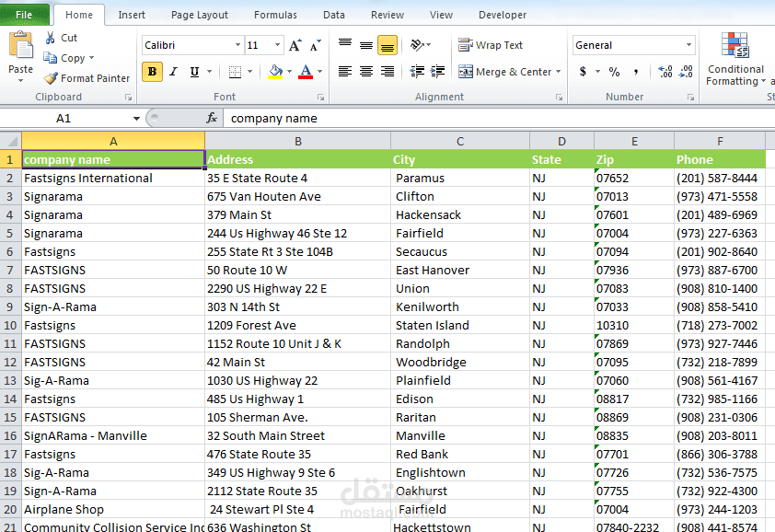Image resolution: width=775 pixels, height=532 pixels.
Task: Decrease indent in cell
Action: (417, 72)
